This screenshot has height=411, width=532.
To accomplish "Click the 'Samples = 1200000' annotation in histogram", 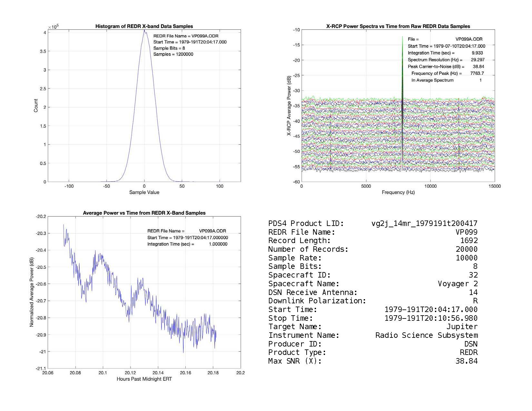I will coord(173,54).
